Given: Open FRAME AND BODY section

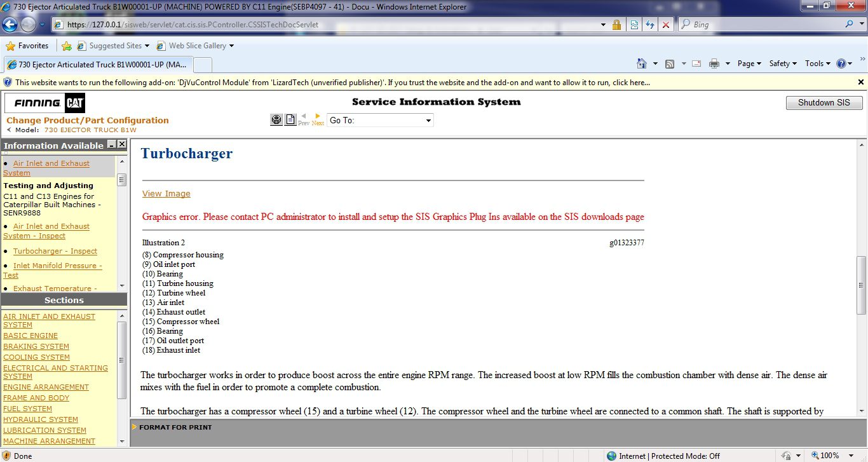Looking at the screenshot, I should pyautogui.click(x=36, y=398).
